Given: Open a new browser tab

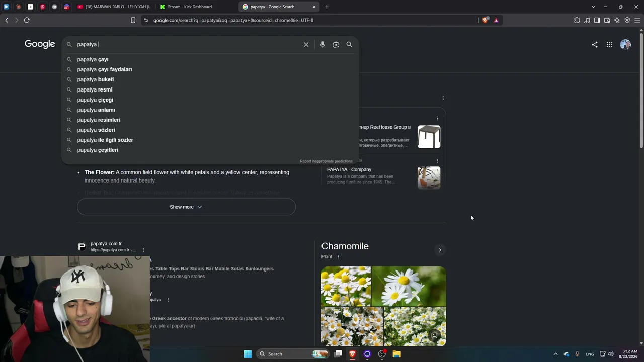Looking at the screenshot, I should tap(327, 7).
